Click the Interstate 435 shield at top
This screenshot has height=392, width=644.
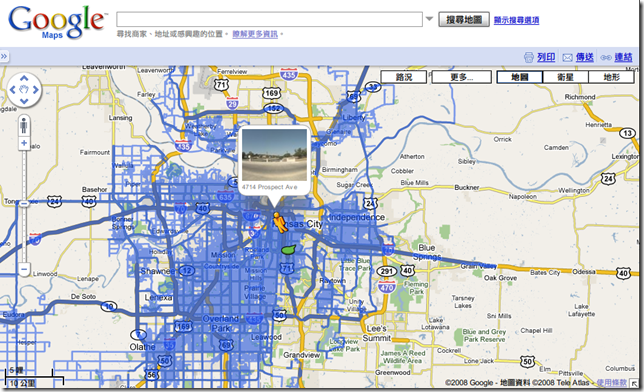[x=289, y=75]
